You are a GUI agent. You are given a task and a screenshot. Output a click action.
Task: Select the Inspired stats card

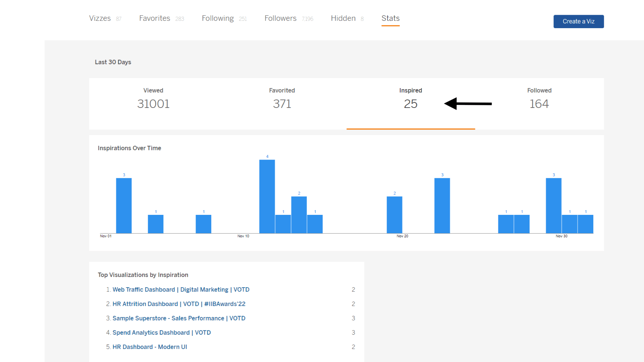point(410,99)
